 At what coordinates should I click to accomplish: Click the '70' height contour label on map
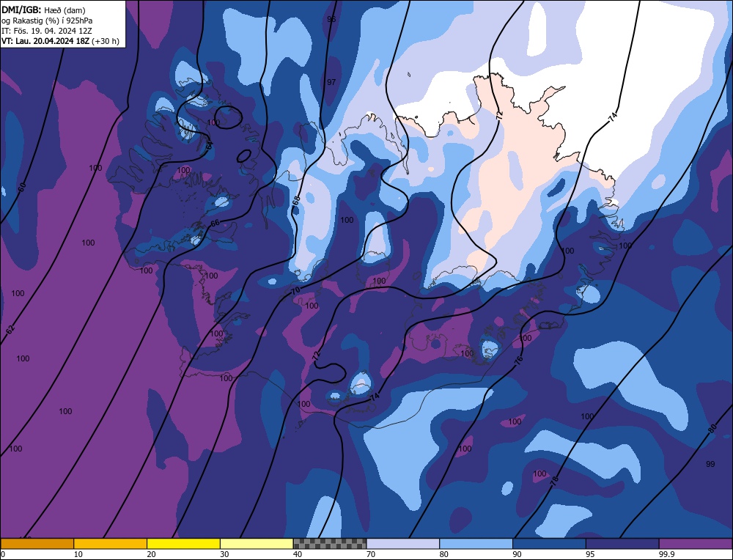[x=295, y=291]
